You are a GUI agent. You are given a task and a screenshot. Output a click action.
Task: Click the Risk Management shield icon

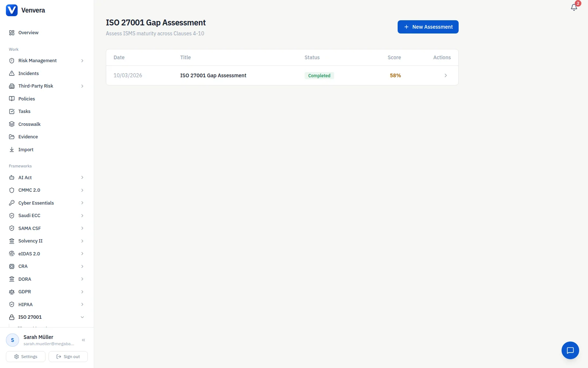tap(12, 61)
